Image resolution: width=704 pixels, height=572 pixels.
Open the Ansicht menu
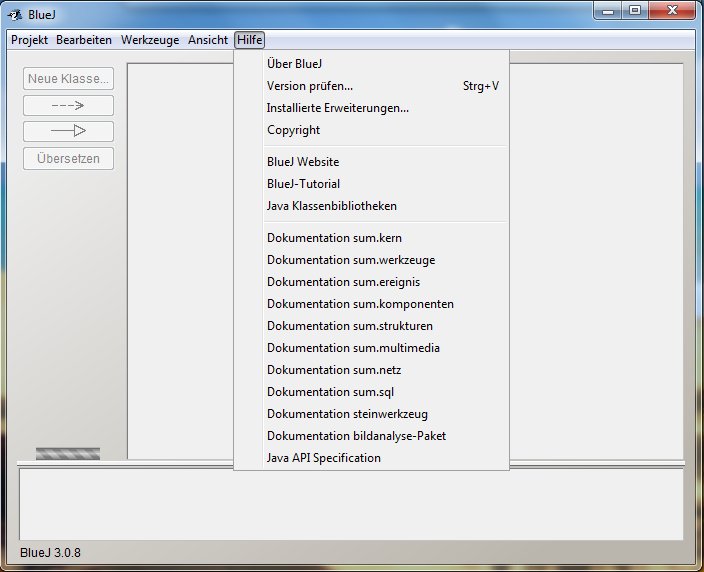[x=208, y=40]
